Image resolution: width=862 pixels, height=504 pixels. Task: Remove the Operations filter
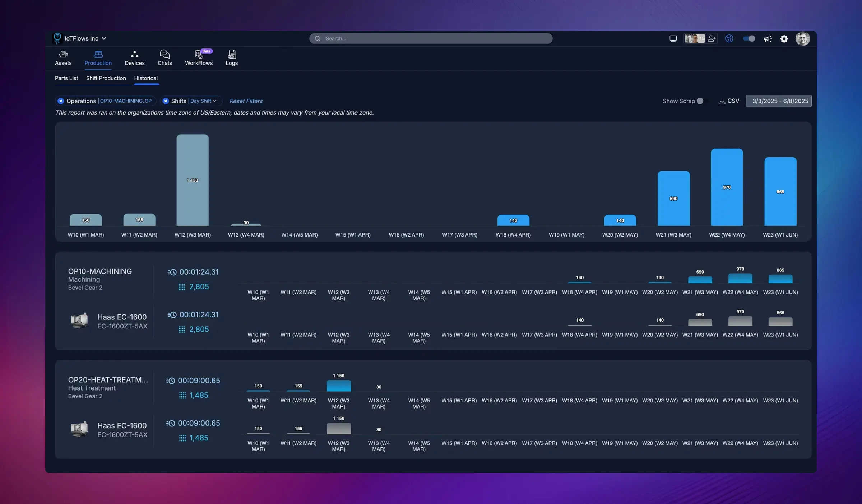(x=61, y=101)
